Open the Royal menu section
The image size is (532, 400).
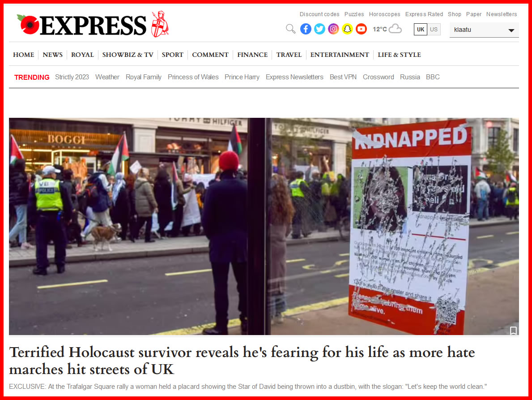tap(82, 55)
